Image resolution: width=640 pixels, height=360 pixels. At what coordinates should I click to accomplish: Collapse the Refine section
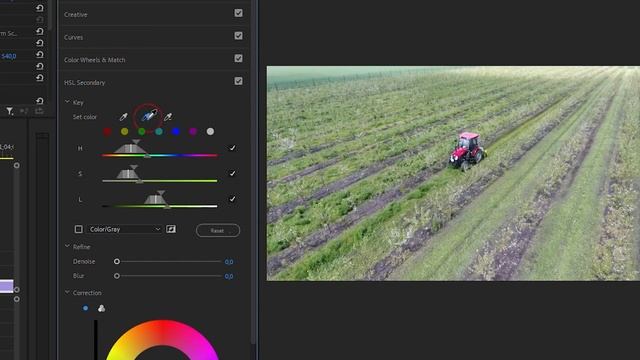click(x=67, y=247)
